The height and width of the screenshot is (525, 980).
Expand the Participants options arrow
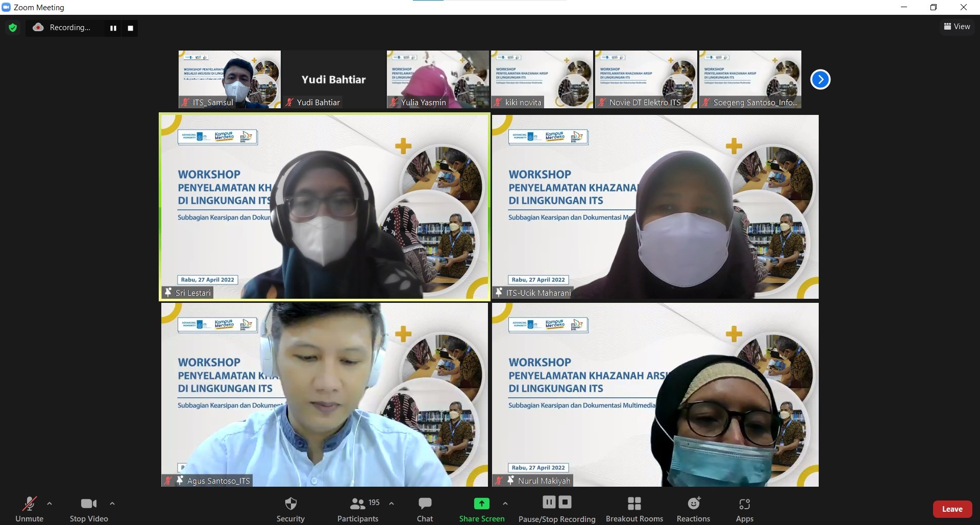(391, 504)
